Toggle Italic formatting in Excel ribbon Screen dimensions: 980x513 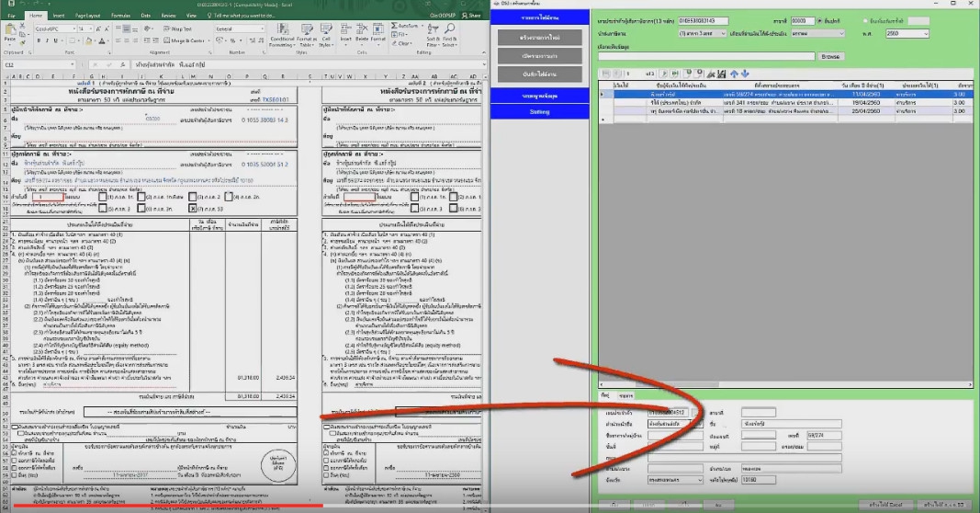click(x=47, y=40)
